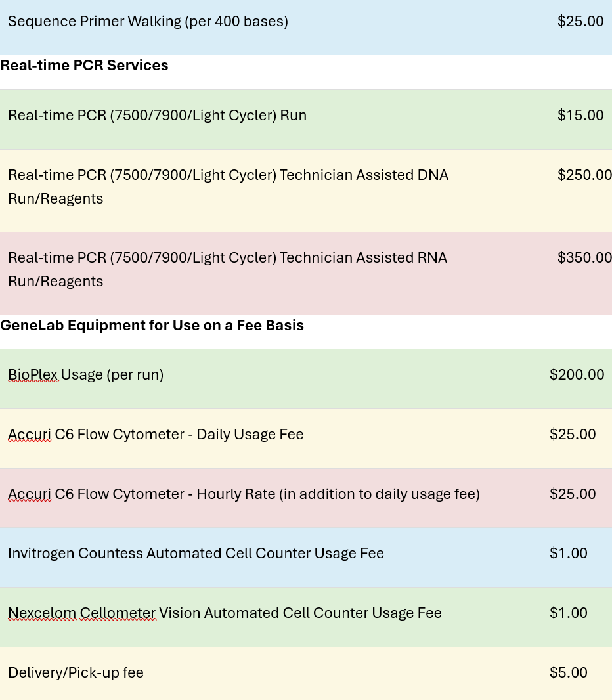Click the Invitrogen Countess Cell Counter row
Screen dimensions: 612x700
196,554
